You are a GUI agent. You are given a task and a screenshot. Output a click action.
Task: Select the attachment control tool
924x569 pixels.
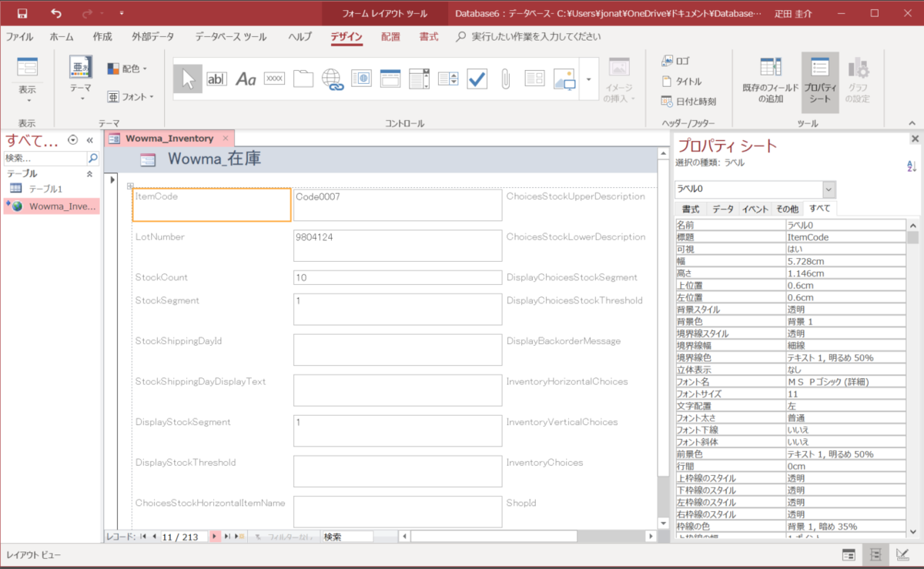[x=505, y=78]
